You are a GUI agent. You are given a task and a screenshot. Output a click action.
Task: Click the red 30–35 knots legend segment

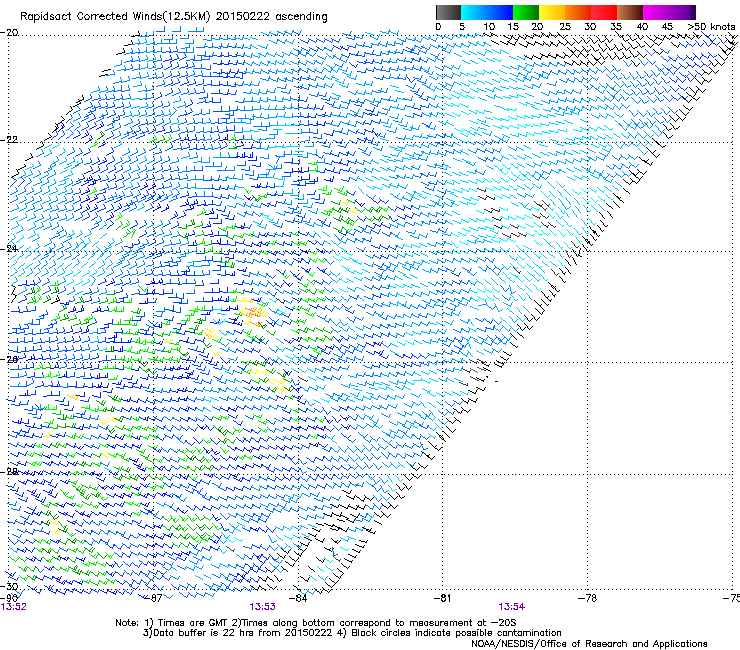click(604, 12)
